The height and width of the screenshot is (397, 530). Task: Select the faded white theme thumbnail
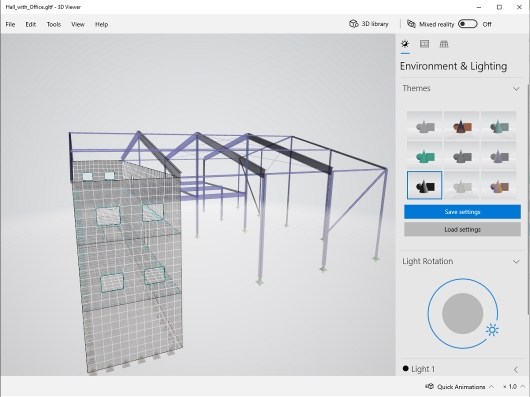(461, 185)
